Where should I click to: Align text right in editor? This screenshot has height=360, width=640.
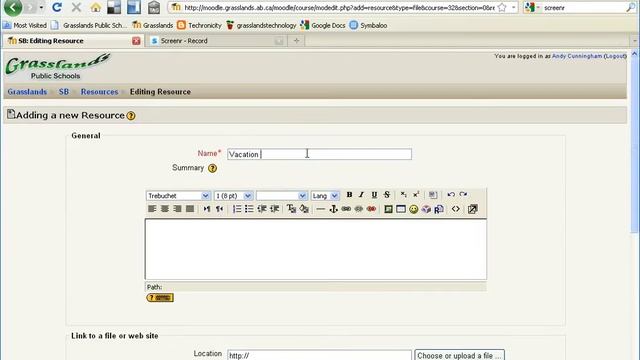(177, 209)
